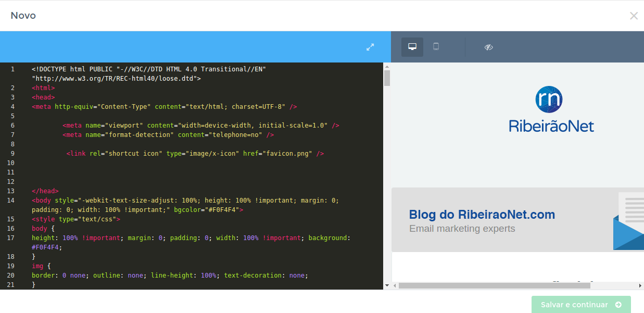644x313 pixels.
Task: Click the <head> tag on line 3
Action: [43, 97]
